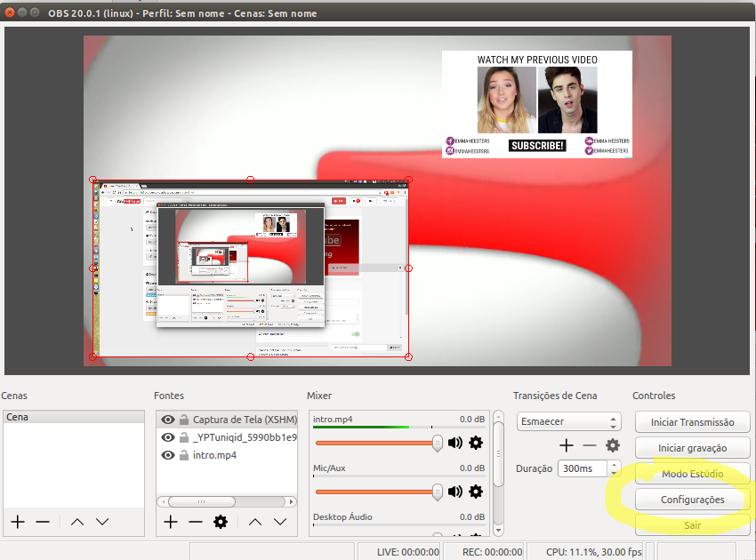The image size is (756, 560).
Task: Select Captura de Tela (XSHM) source row
Action: (227, 420)
